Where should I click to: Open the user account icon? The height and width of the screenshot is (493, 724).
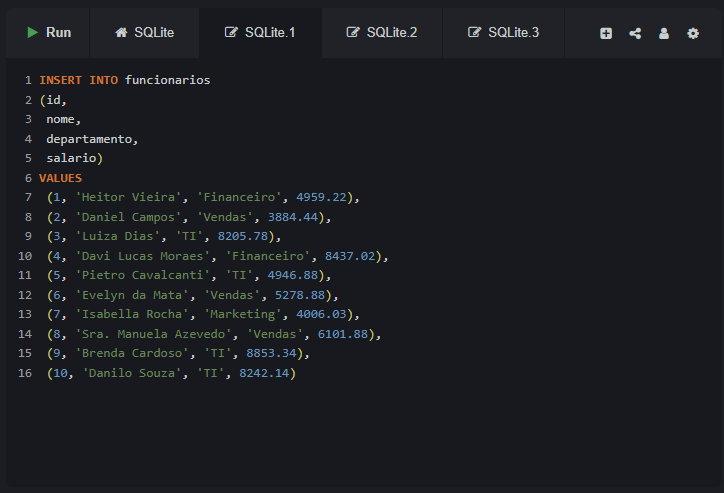[x=664, y=33]
